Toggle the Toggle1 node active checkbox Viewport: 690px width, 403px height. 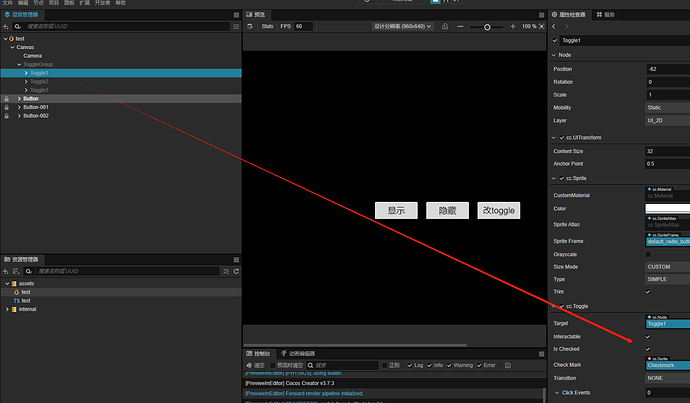555,40
